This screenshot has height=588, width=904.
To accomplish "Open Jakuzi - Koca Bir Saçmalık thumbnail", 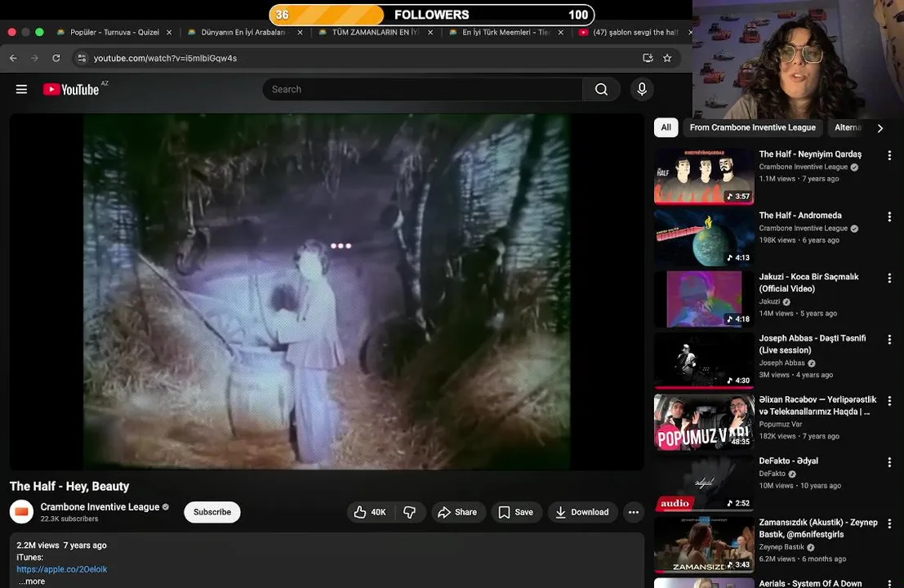I will (704, 299).
